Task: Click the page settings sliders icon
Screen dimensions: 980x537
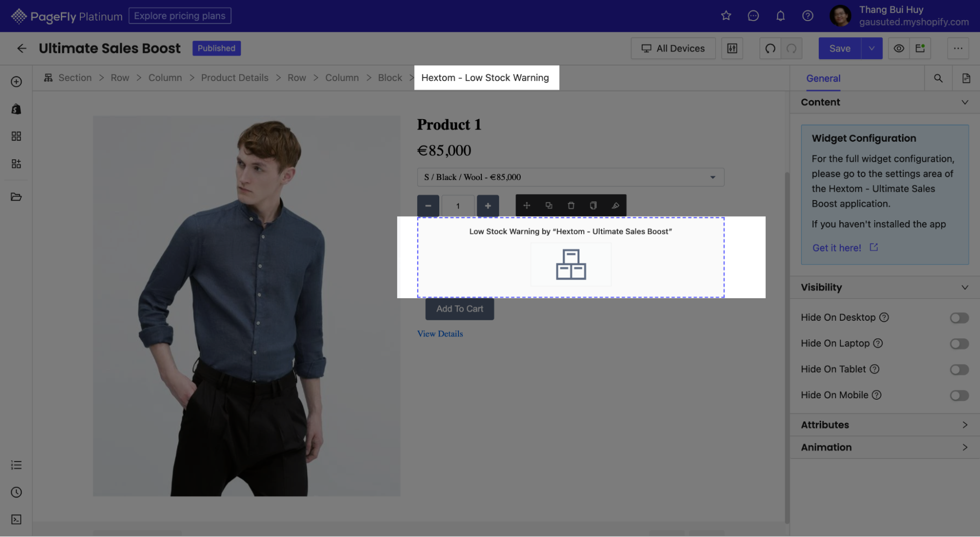Action: pos(732,48)
